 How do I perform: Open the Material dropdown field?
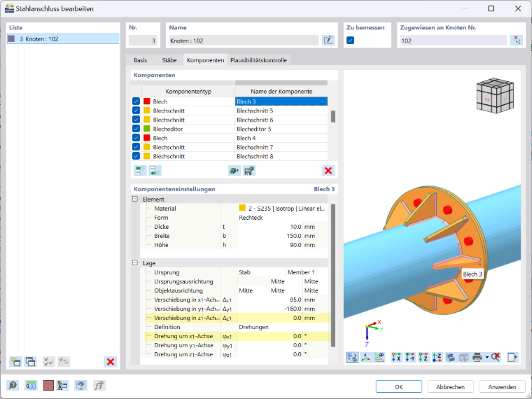[x=283, y=209]
